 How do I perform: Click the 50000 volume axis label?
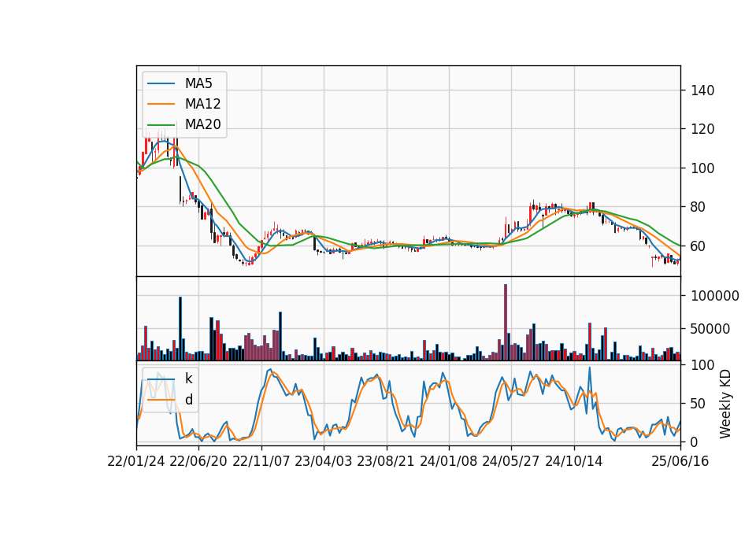tap(710, 329)
